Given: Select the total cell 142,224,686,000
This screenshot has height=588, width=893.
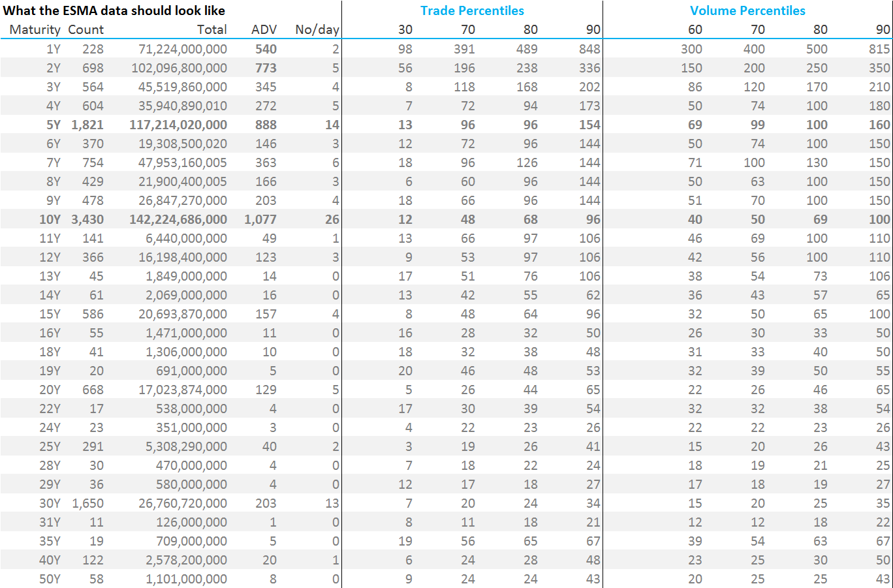Looking at the screenshot, I should [178, 219].
